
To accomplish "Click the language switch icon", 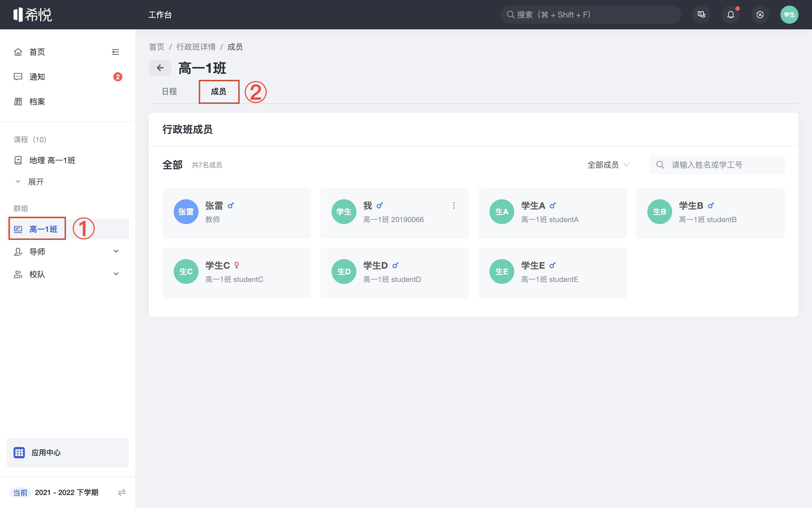I will coord(760,14).
